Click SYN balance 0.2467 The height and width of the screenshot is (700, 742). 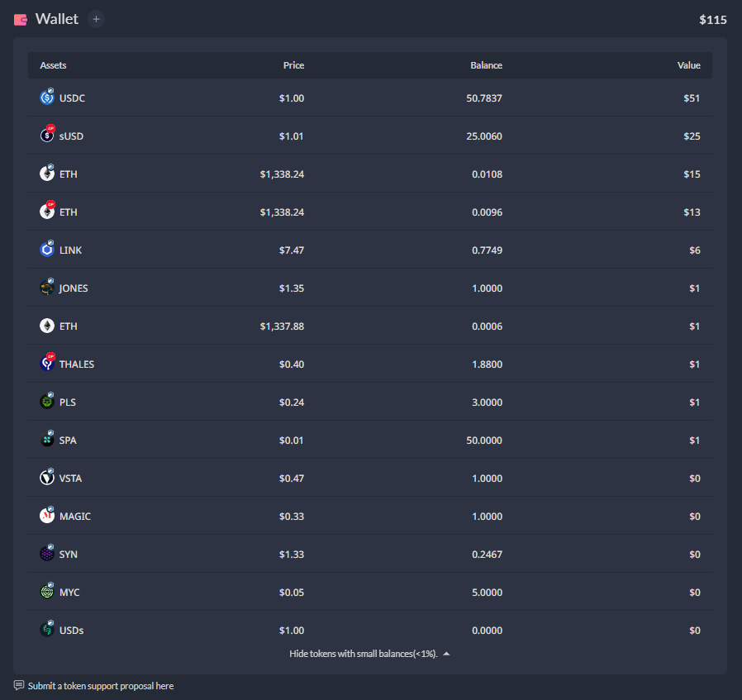coord(487,555)
